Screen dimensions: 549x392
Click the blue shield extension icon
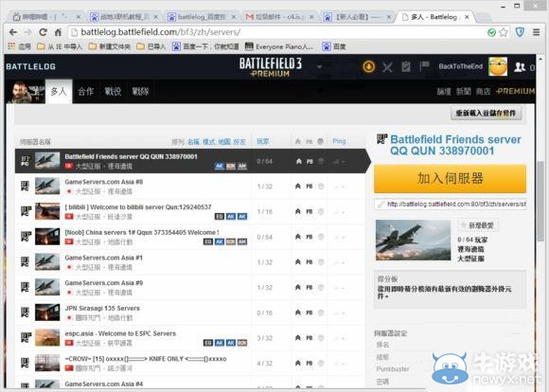(520, 32)
